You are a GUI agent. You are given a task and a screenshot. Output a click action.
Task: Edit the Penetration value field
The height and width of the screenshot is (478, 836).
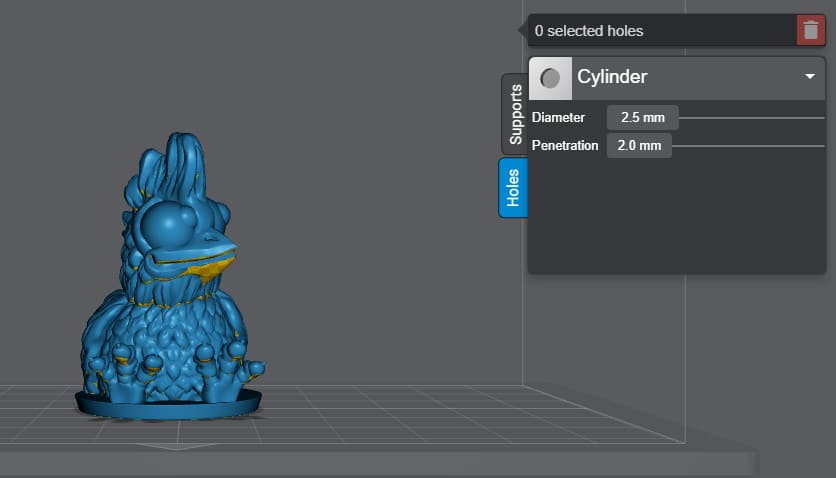tap(639, 145)
